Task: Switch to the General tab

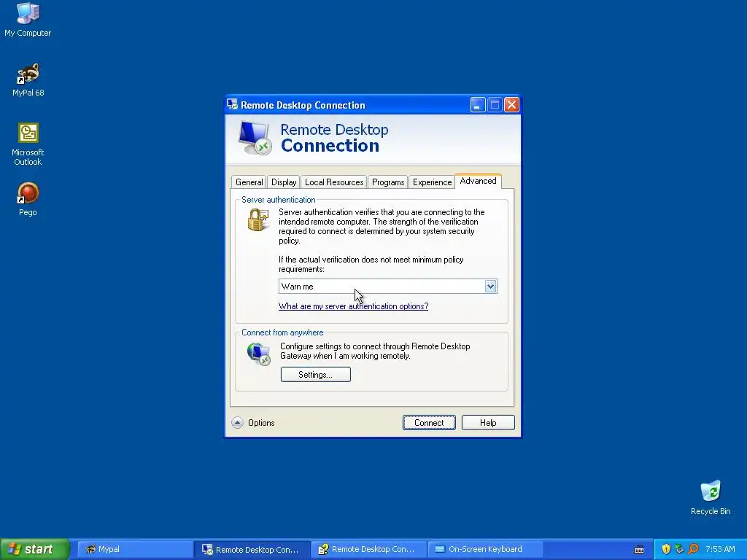Action: (x=249, y=182)
